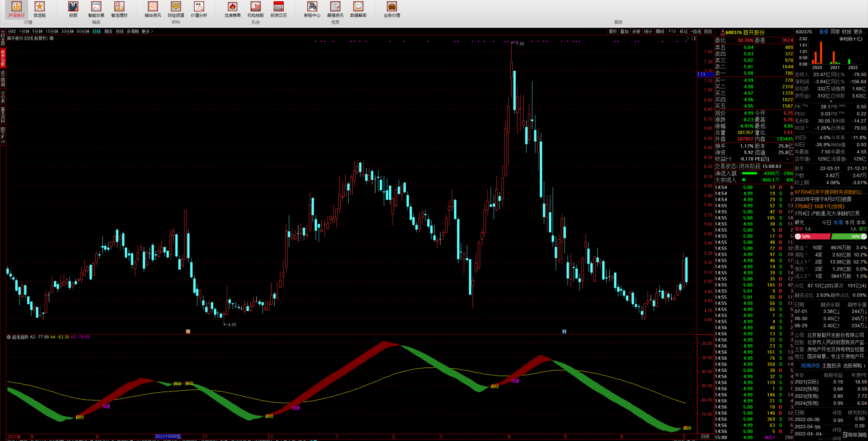Click the 返回 back button
Viewport: 868px width, 441px height.
(708, 31)
